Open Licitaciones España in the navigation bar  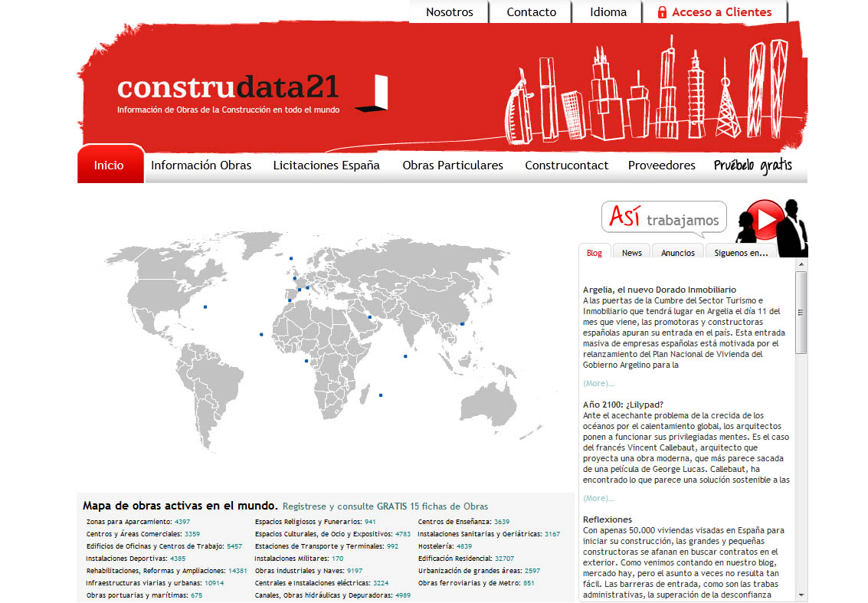[326, 165]
